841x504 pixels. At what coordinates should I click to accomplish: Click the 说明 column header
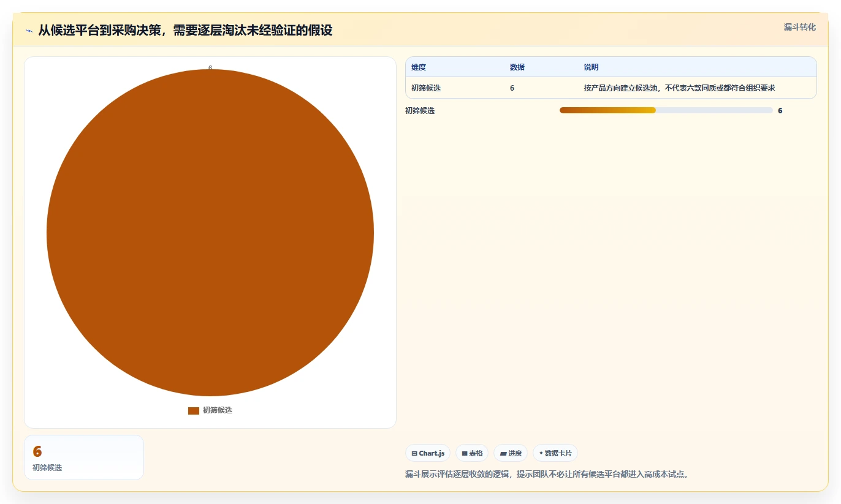pyautogui.click(x=591, y=67)
